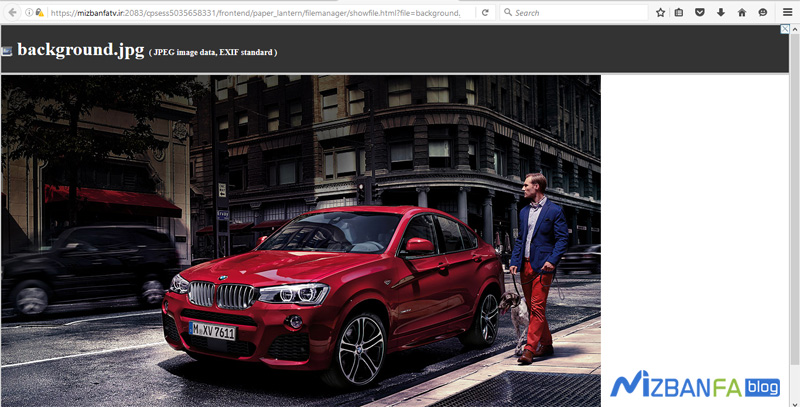Go to the Home page icon
The width and height of the screenshot is (800, 407).
742,12
